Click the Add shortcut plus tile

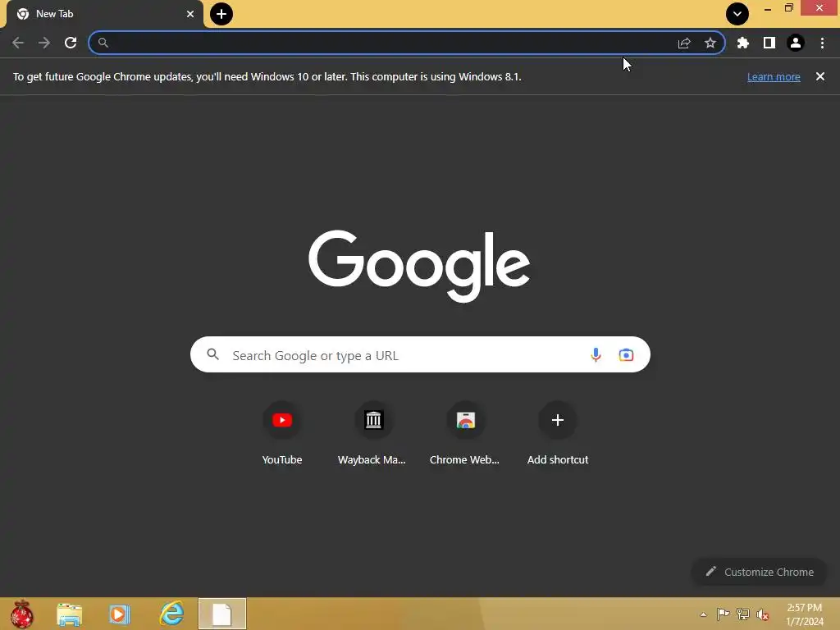558,433
